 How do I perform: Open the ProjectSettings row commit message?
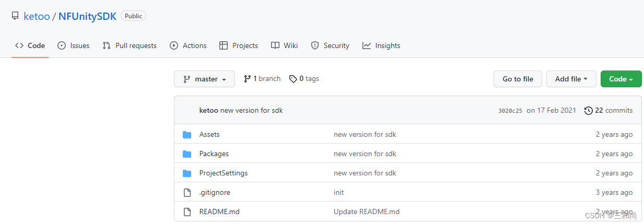365,173
